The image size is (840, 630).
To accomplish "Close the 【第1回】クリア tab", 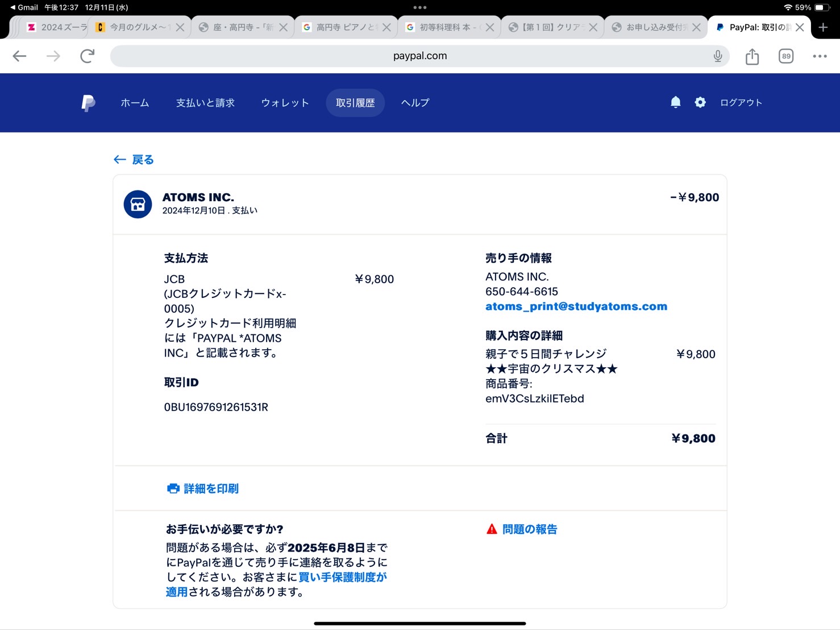I will pyautogui.click(x=593, y=27).
